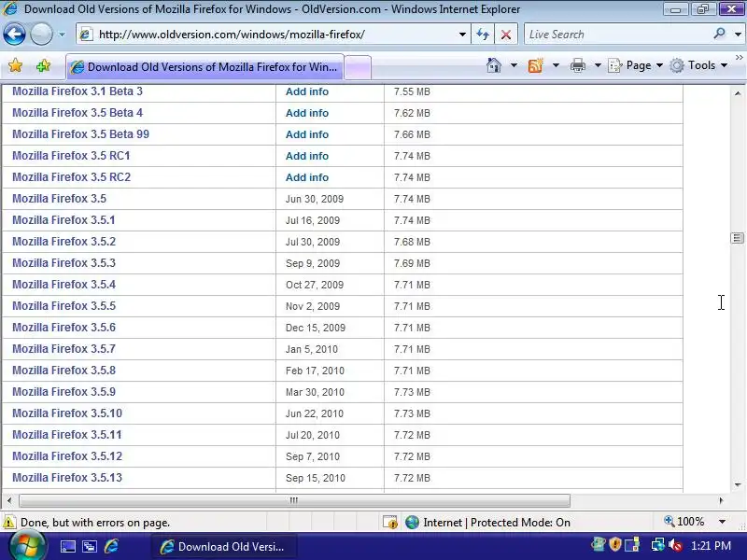Click the horizontal scrollbar right arrow

(721, 500)
